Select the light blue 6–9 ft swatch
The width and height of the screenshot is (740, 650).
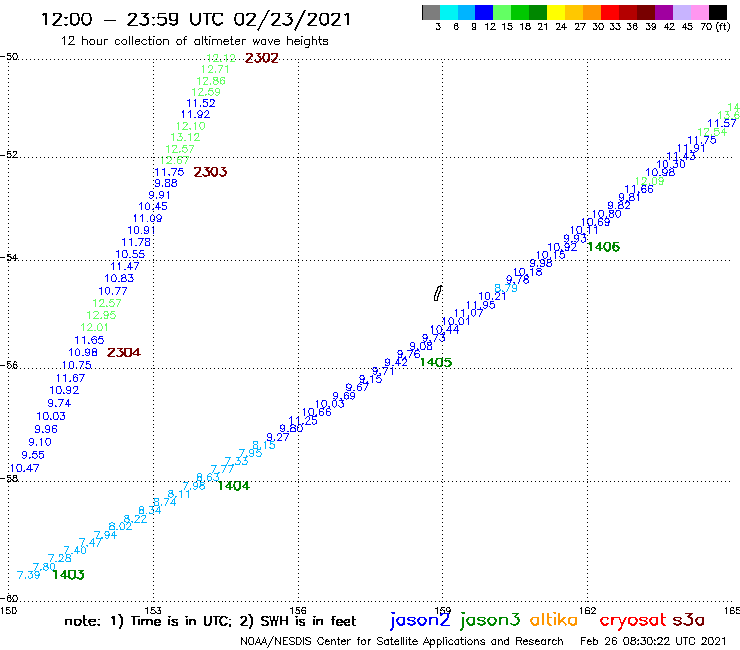tap(466, 12)
